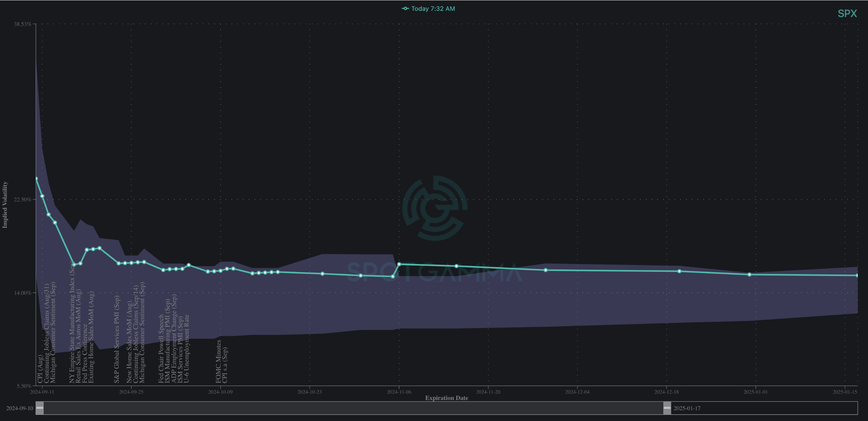Image resolution: width=868 pixels, height=421 pixels.
Task: Click the FOMC Minutes event marker
Action: tap(219, 361)
